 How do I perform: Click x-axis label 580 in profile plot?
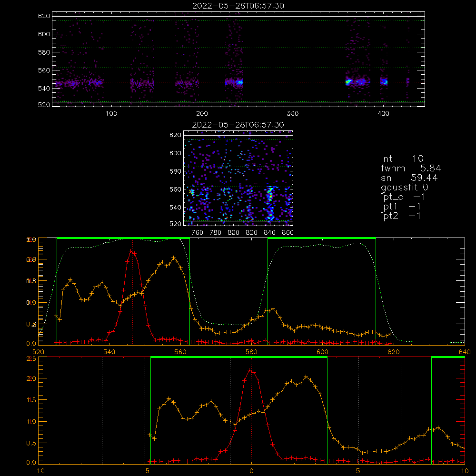[x=251, y=352]
